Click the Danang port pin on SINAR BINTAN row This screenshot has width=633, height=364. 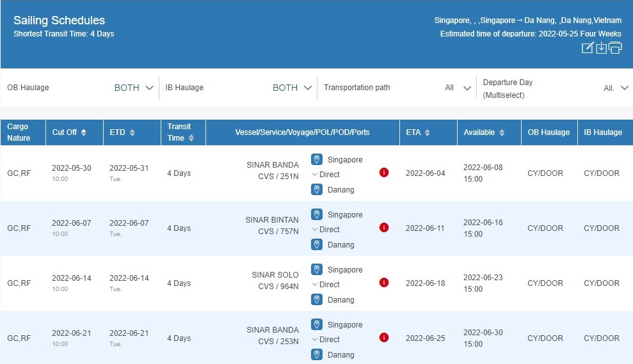(317, 244)
